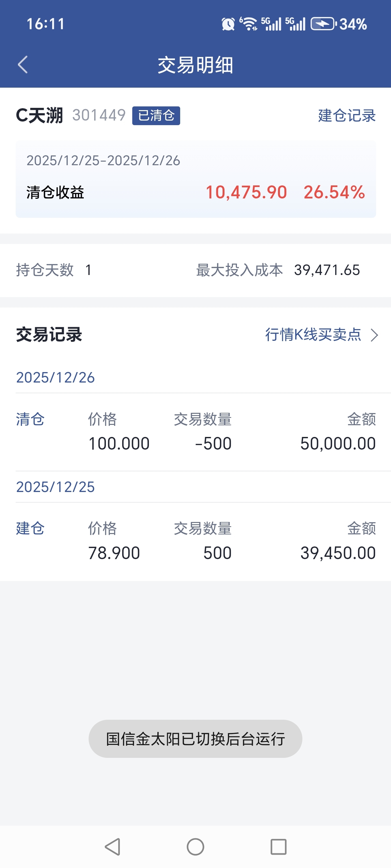Open the 清仓 transaction record row
391x868 pixels.
pyautogui.click(x=195, y=432)
